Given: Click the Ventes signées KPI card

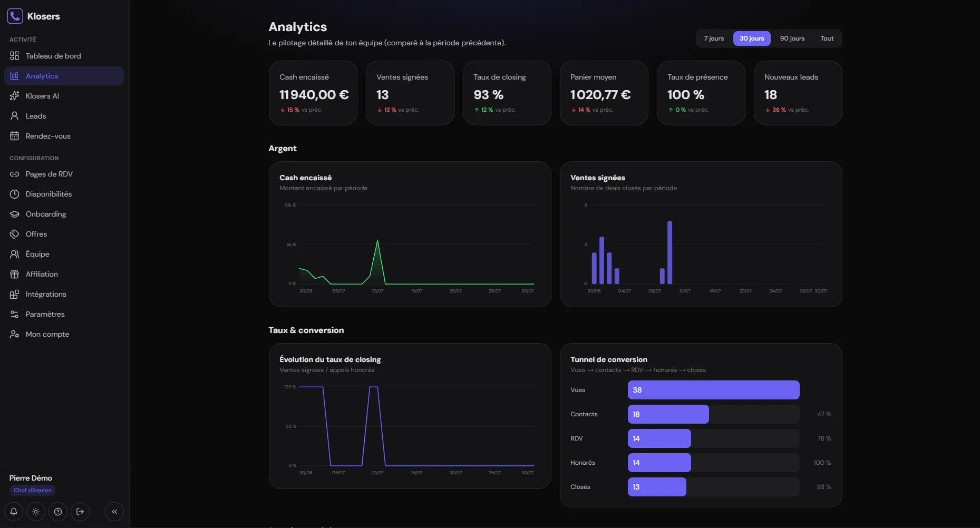Looking at the screenshot, I should pos(410,93).
